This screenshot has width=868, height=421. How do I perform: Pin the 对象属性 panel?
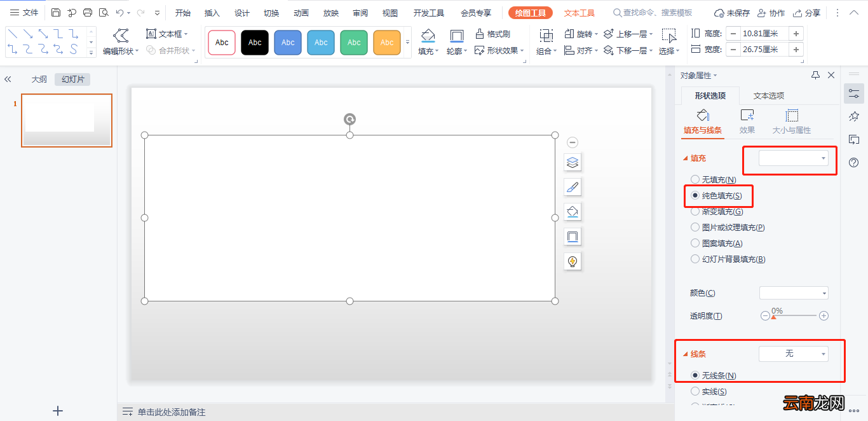click(815, 75)
